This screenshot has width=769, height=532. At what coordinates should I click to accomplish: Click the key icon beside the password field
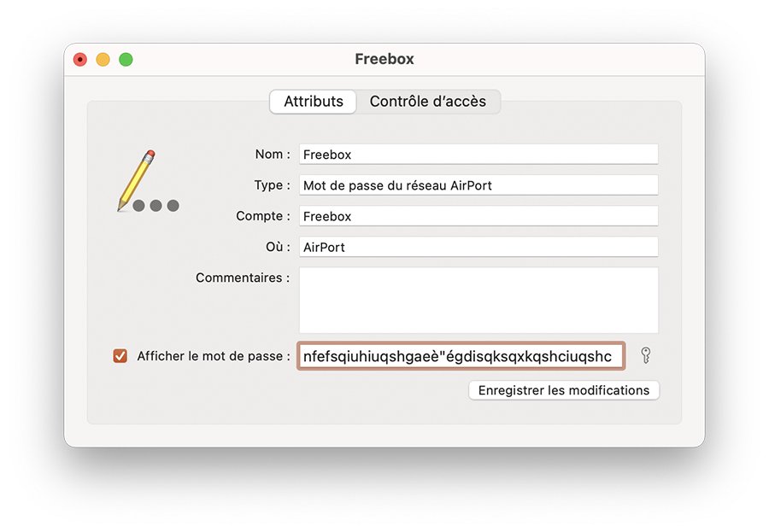(645, 356)
